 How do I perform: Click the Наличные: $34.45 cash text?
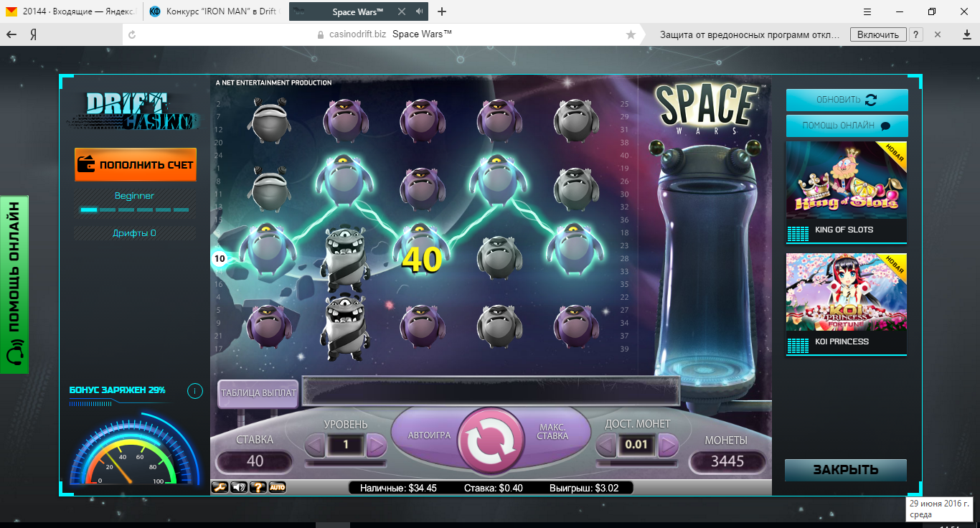[x=398, y=488]
